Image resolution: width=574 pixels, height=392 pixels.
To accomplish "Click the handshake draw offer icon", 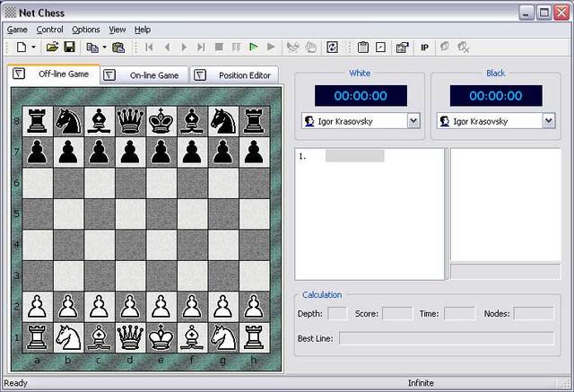I will coord(293,48).
